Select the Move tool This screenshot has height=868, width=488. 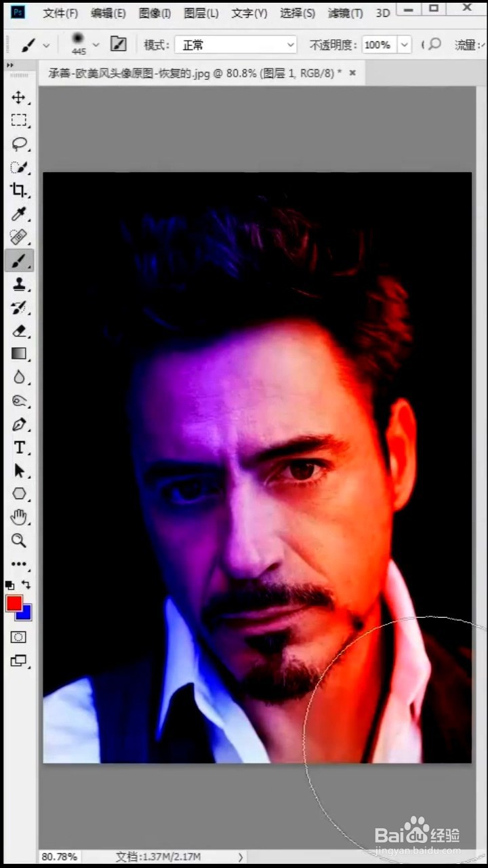(19, 98)
